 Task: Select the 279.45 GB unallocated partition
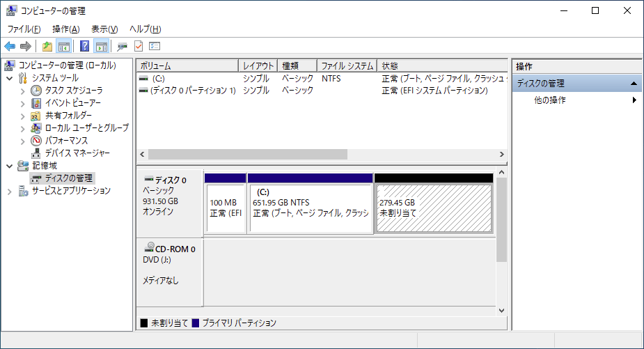pos(433,208)
